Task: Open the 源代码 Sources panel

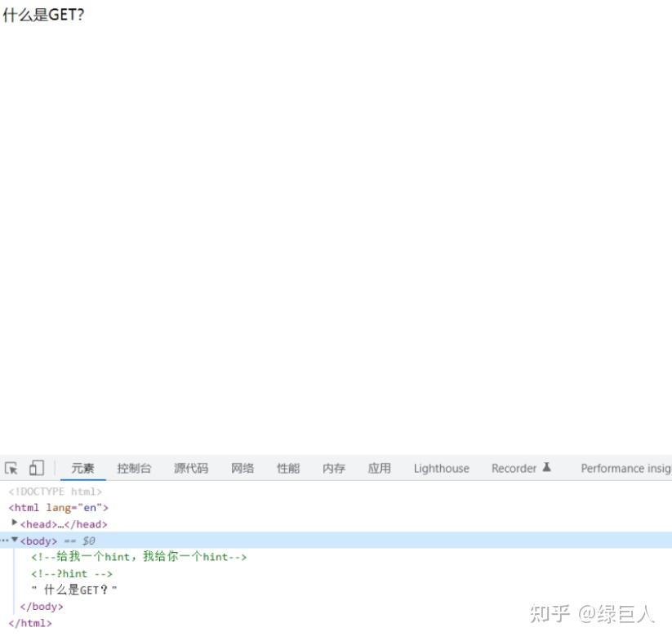Action: 190,468
